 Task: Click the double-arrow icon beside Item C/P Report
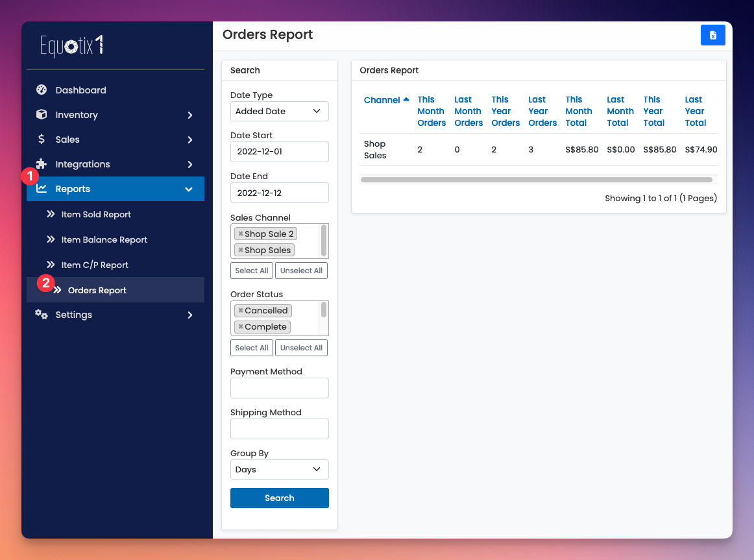click(51, 264)
